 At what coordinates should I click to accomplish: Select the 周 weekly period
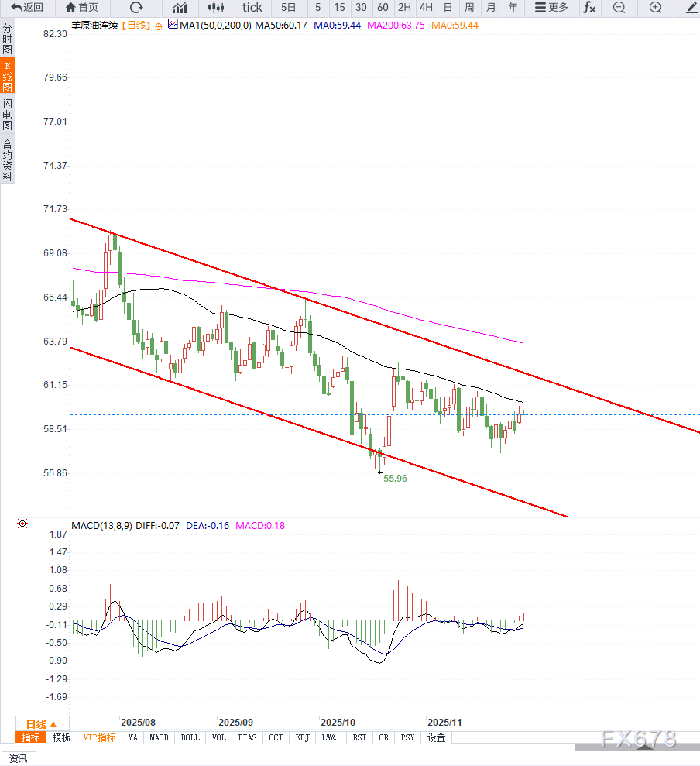(469, 8)
